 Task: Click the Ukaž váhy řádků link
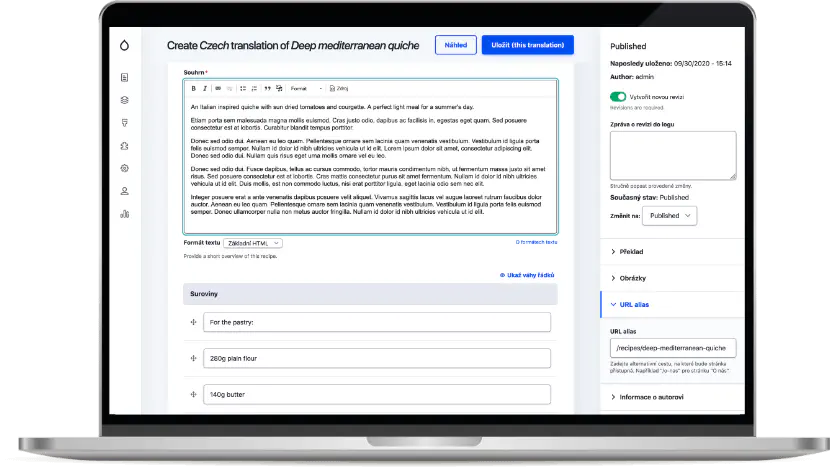point(527,275)
